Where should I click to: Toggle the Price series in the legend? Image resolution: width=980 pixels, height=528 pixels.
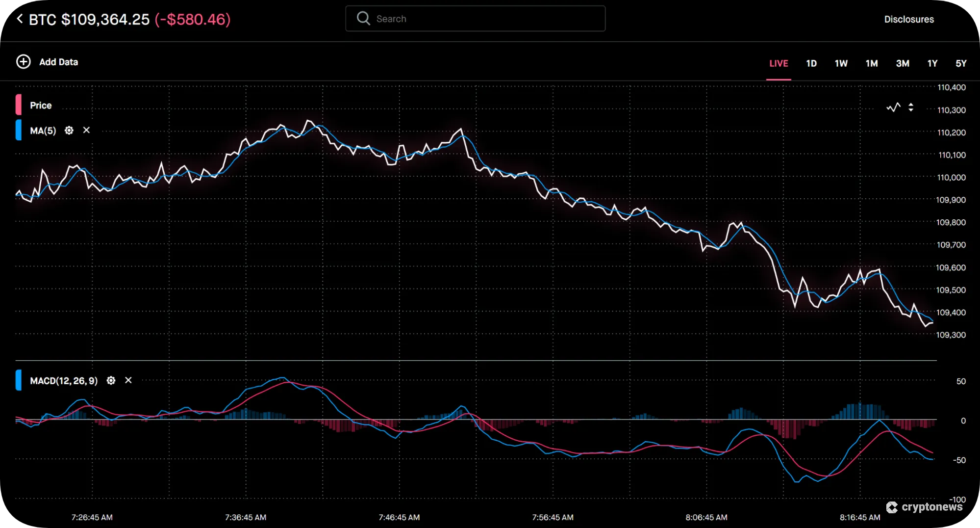41,105
